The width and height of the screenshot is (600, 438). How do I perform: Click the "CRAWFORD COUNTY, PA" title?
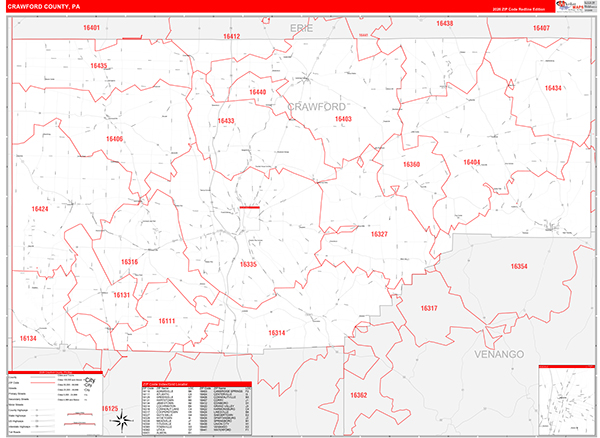coord(44,7)
